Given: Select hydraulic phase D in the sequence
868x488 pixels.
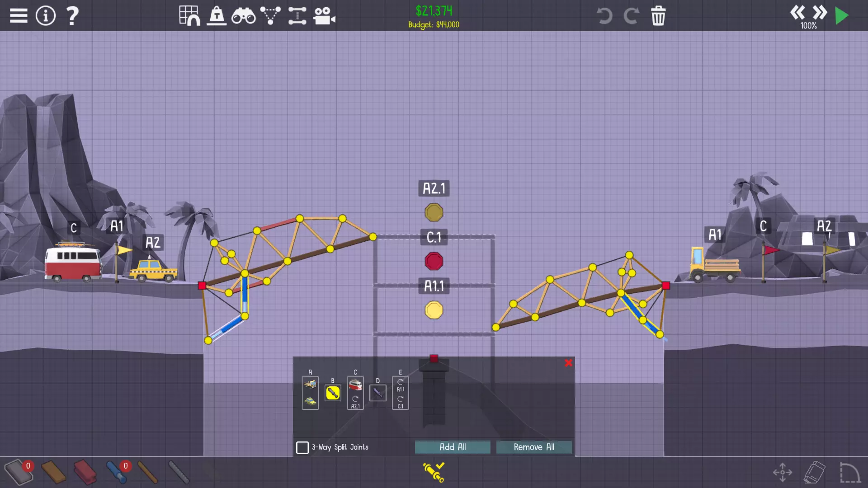Looking at the screenshot, I should (x=378, y=393).
